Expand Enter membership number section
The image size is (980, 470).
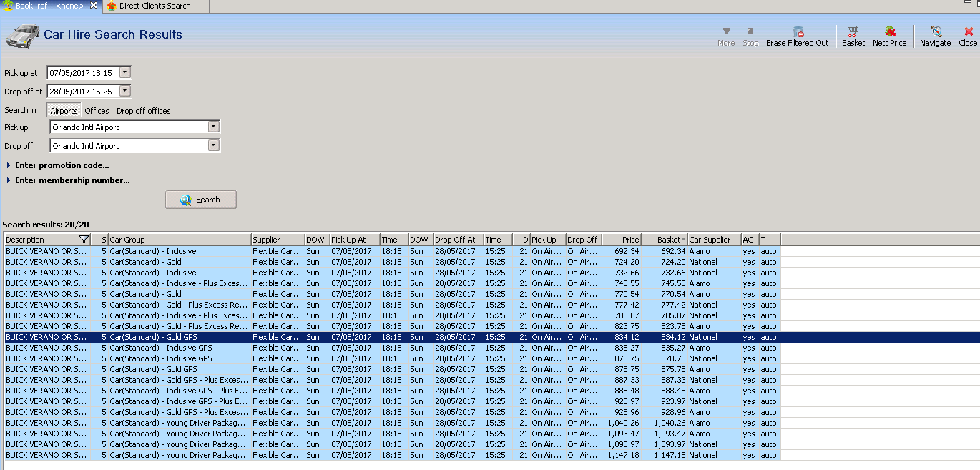[x=67, y=180]
